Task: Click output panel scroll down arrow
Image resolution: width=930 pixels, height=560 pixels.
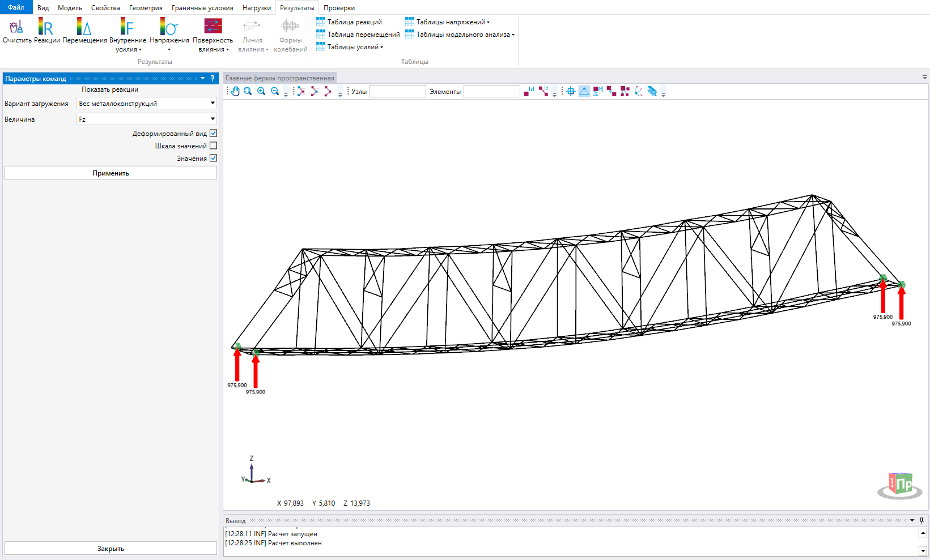Action: pos(923,550)
